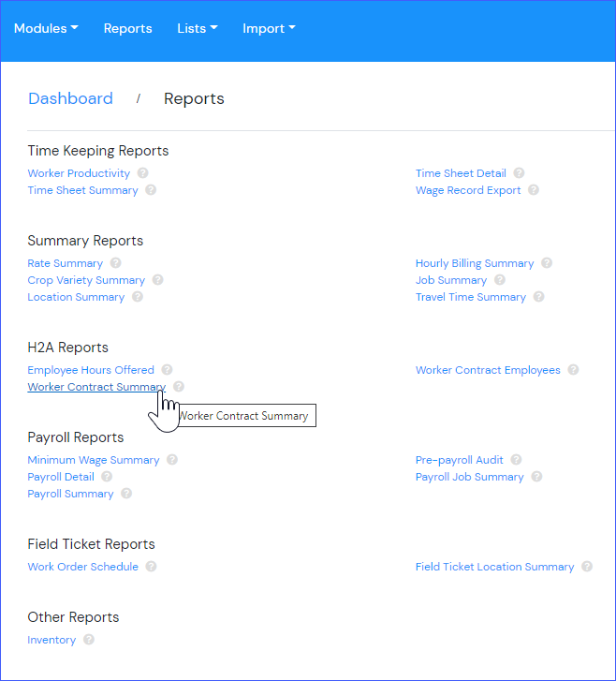The height and width of the screenshot is (681, 616).
Task: Open the Wage Record Export report
Action: click(x=468, y=190)
